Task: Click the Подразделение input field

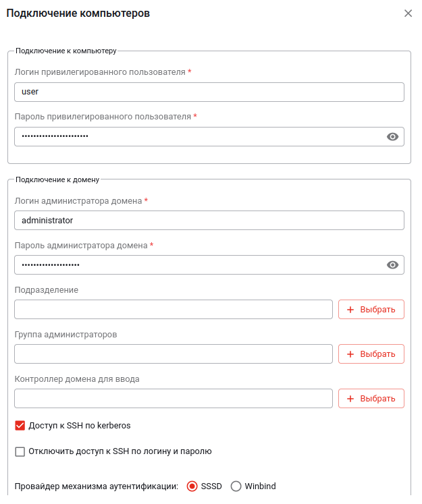Action: 173,310
